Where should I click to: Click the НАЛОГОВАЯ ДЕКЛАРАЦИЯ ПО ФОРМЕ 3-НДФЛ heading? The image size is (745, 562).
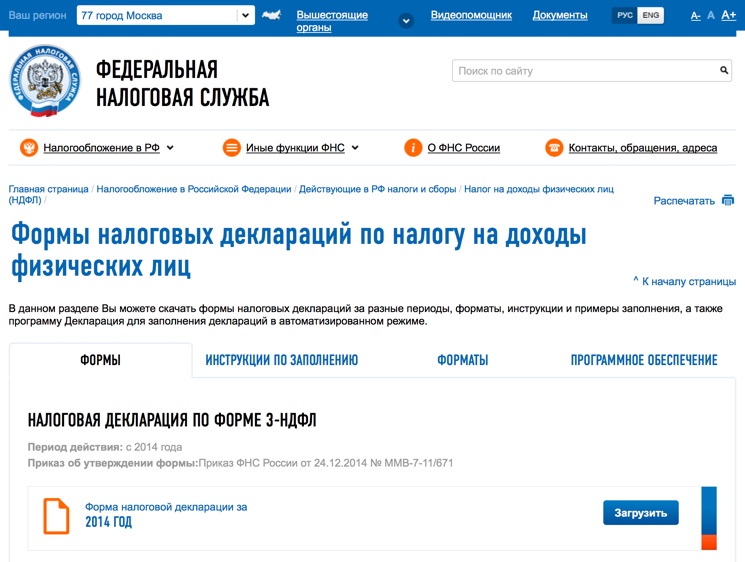click(172, 420)
